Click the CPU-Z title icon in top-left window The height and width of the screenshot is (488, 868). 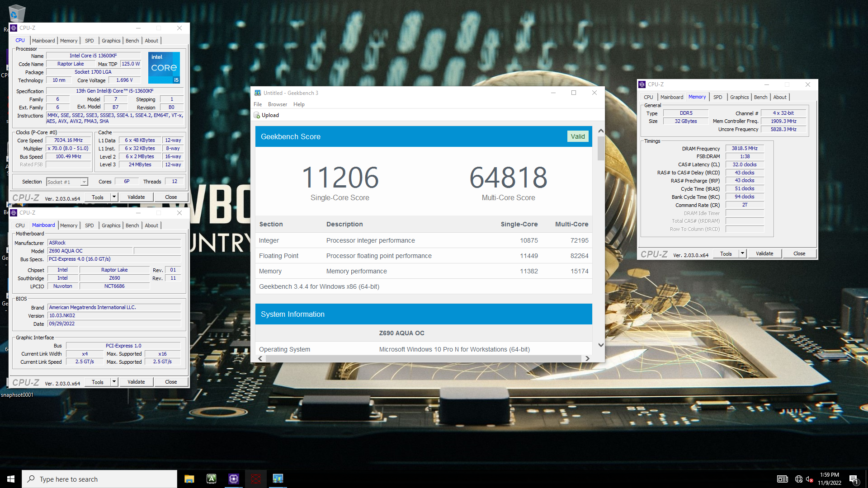(x=14, y=28)
